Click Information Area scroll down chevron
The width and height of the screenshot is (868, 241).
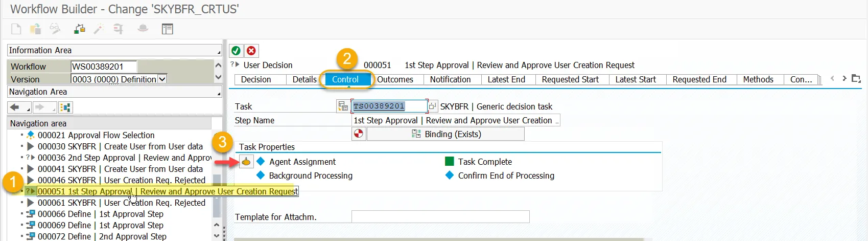[x=218, y=77]
